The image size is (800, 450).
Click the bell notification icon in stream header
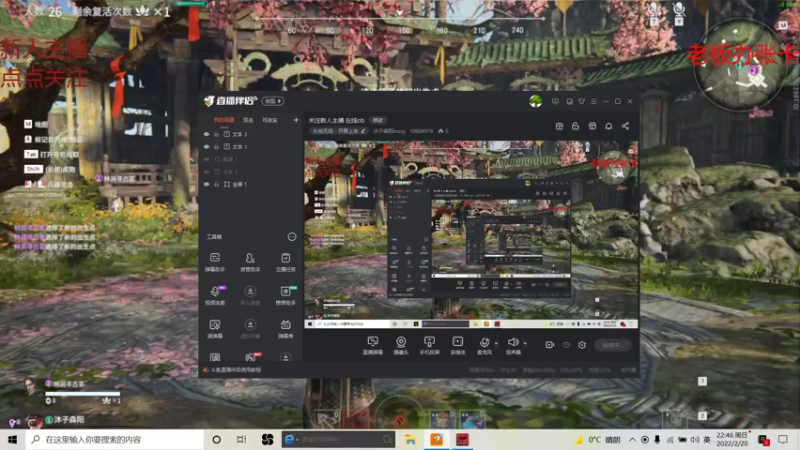pyautogui.click(x=608, y=126)
